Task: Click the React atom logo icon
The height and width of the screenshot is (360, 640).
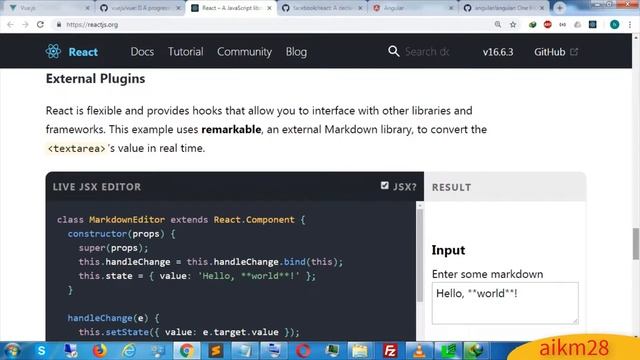Action: click(53, 51)
